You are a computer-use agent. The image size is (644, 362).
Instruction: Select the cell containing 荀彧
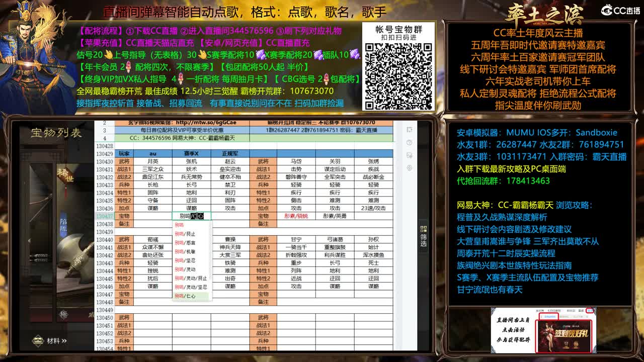(x=152, y=239)
